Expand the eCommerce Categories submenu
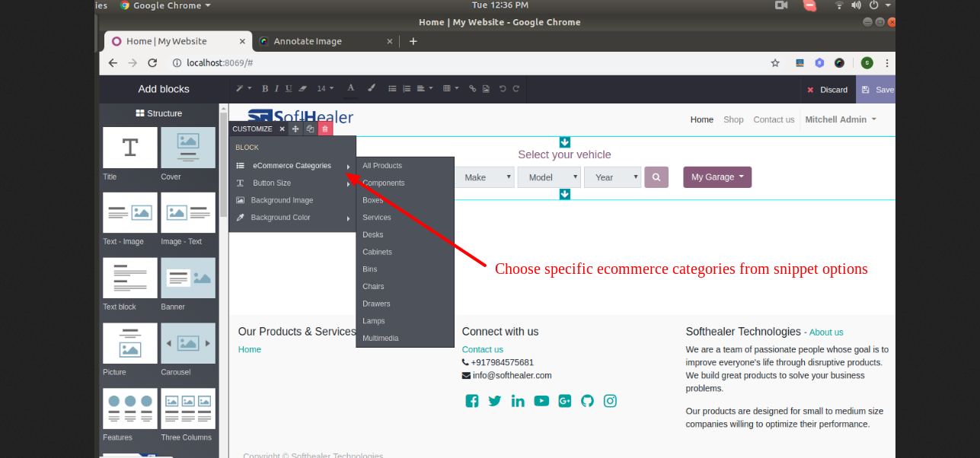The width and height of the screenshot is (980, 458). (292, 166)
